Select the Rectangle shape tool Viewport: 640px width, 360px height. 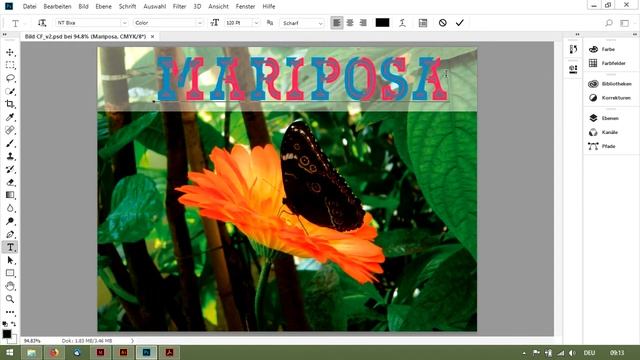pos(10,273)
